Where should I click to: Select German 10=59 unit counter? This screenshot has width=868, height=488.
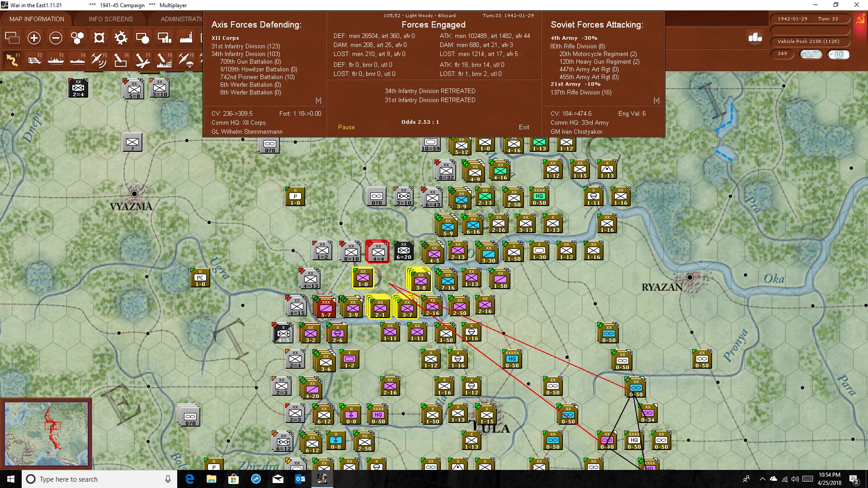tap(431, 145)
